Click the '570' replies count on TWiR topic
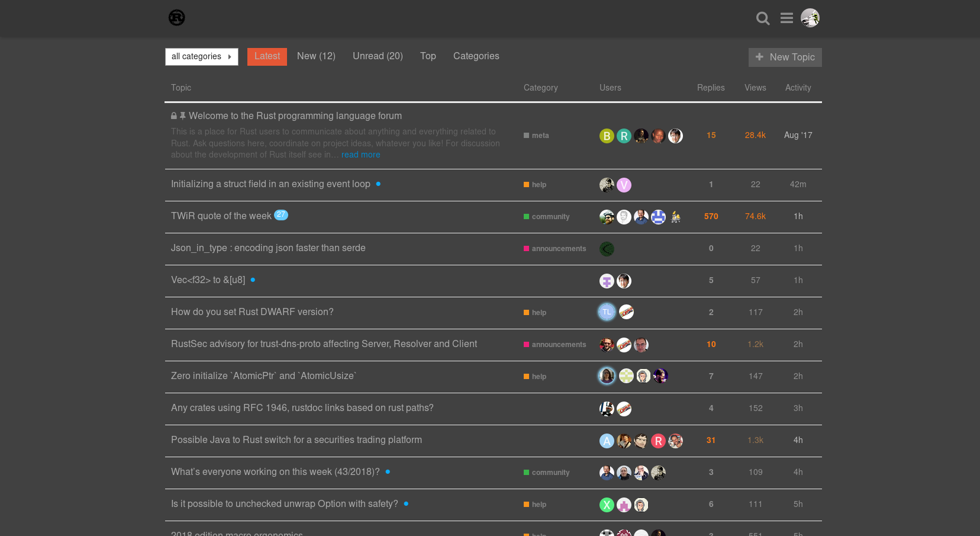The image size is (980, 536). [x=711, y=216]
